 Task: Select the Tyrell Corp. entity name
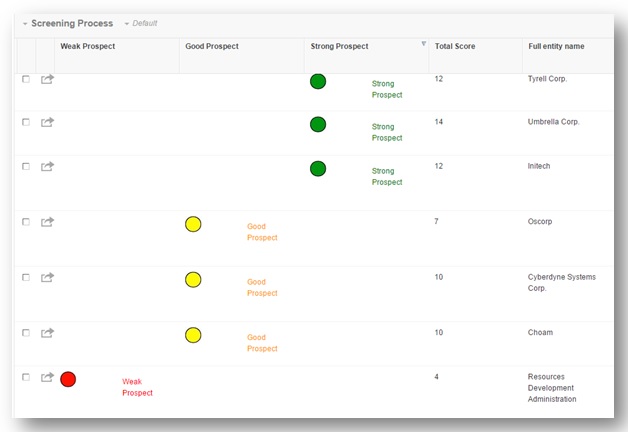547,79
